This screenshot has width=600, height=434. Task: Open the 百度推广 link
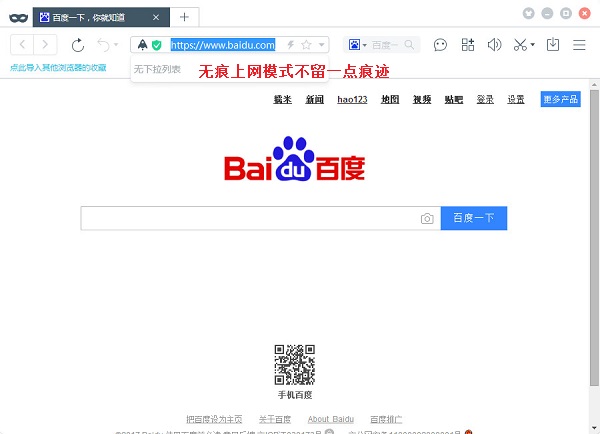386,419
